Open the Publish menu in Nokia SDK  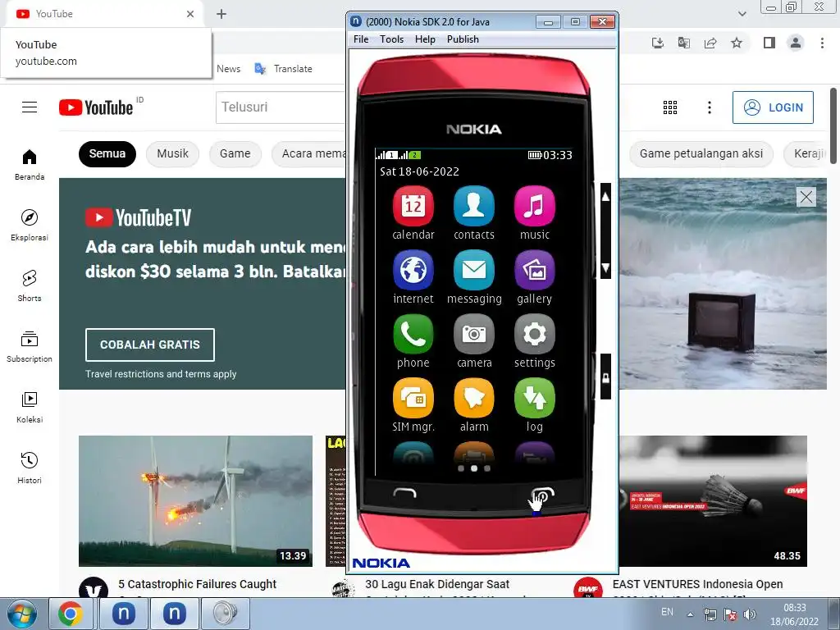coord(463,39)
